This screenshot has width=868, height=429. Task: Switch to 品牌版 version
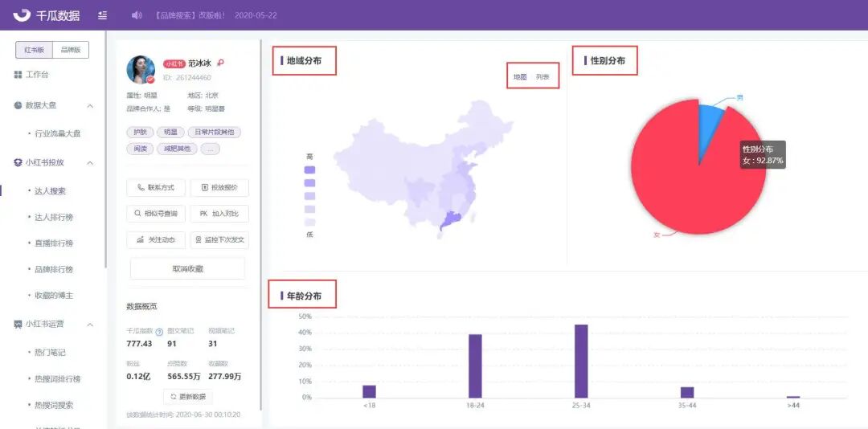[71, 50]
